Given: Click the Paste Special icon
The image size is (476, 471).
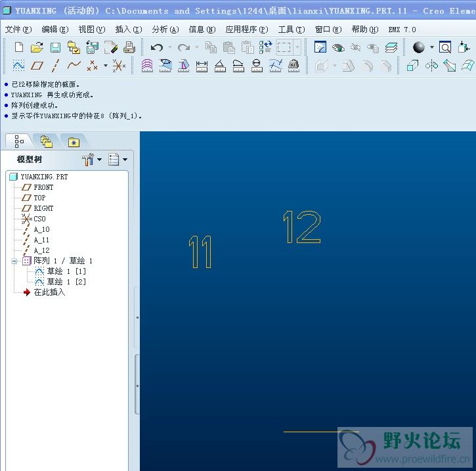Looking at the screenshot, I should 248,47.
